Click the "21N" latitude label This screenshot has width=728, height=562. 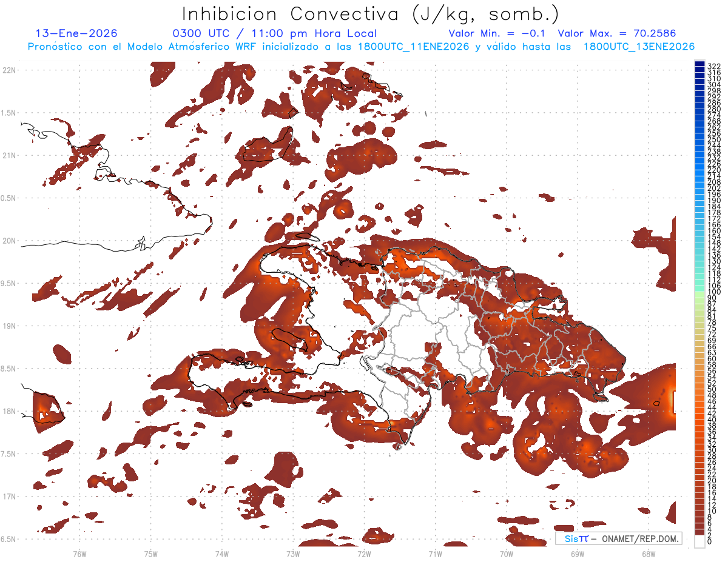coord(8,155)
